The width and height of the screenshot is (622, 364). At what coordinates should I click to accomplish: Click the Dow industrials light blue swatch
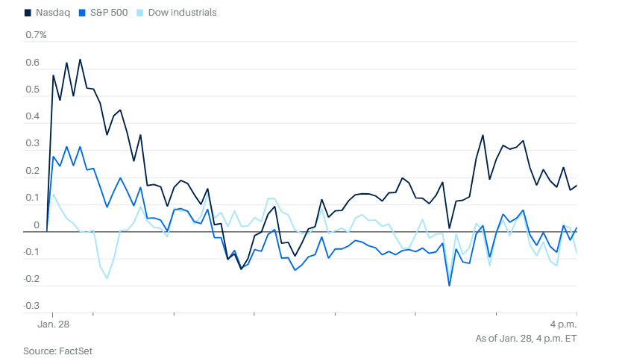point(140,13)
